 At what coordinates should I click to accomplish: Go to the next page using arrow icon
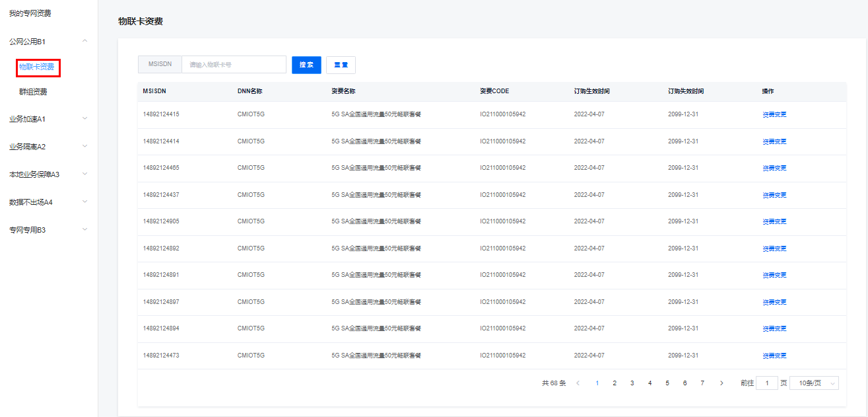pyautogui.click(x=721, y=383)
